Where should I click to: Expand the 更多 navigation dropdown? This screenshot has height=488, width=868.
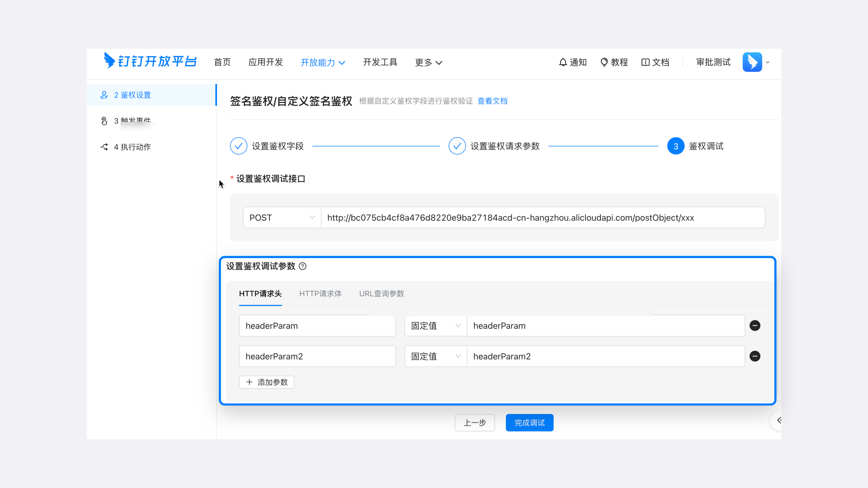tap(428, 62)
